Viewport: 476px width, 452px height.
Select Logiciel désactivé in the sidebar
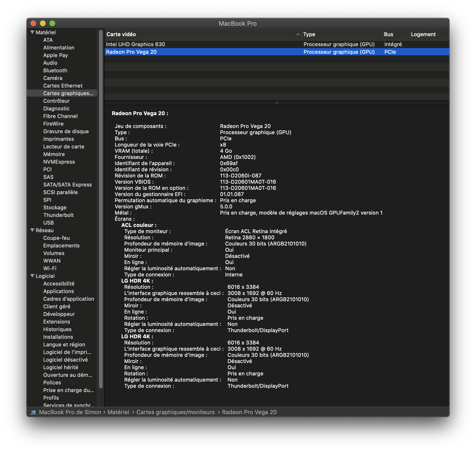pyautogui.click(x=65, y=360)
